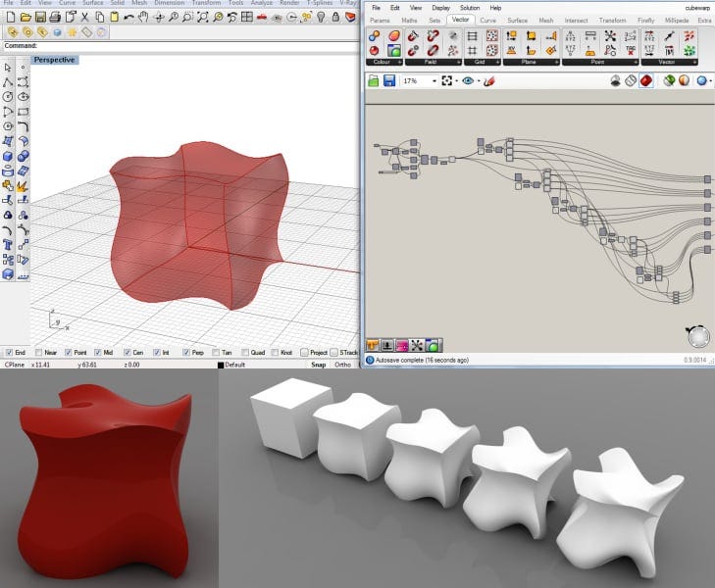Expand the Vector panel with its plus
715x588 pixels.
[694, 62]
